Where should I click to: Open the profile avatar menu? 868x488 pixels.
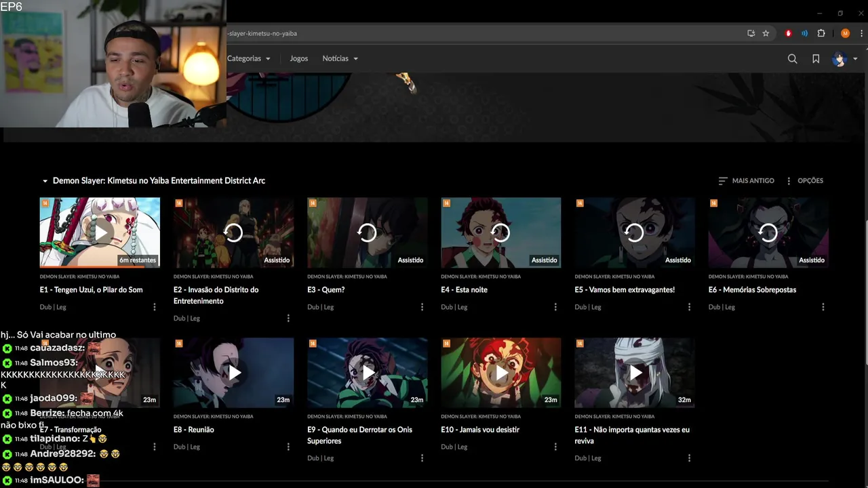[x=844, y=59]
